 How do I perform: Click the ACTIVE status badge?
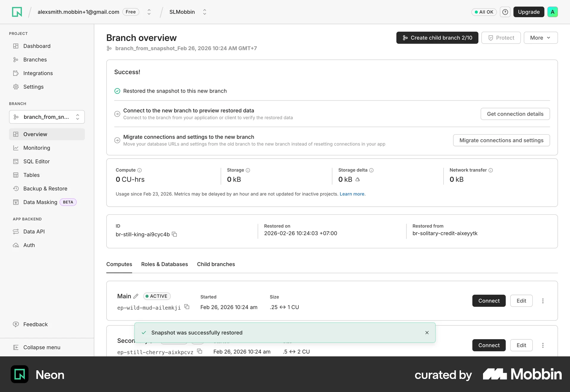(x=157, y=296)
